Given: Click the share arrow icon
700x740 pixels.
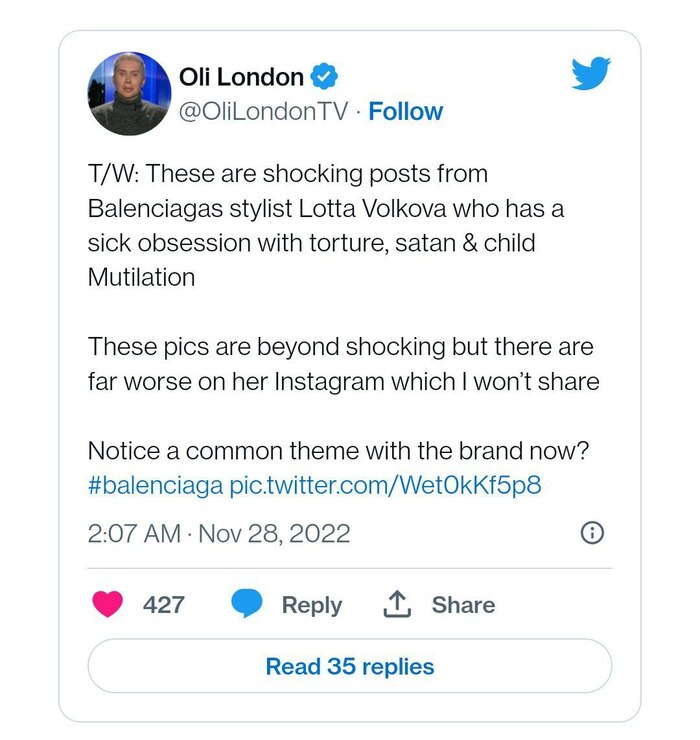Looking at the screenshot, I should (399, 604).
